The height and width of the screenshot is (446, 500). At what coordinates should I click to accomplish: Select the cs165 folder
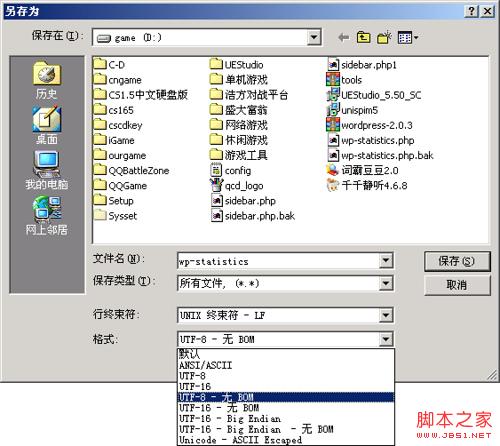113,110
